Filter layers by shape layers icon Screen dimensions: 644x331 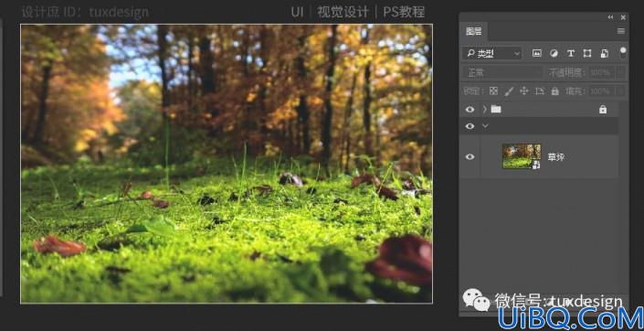pos(587,53)
